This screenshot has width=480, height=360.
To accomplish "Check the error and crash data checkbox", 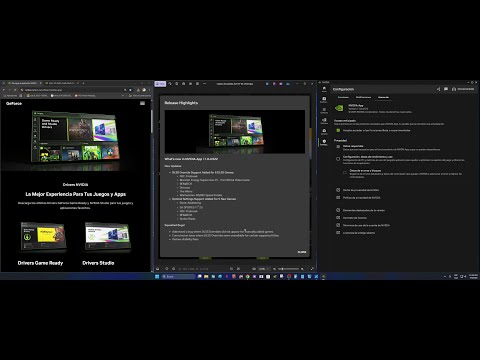I will click(x=345, y=172).
